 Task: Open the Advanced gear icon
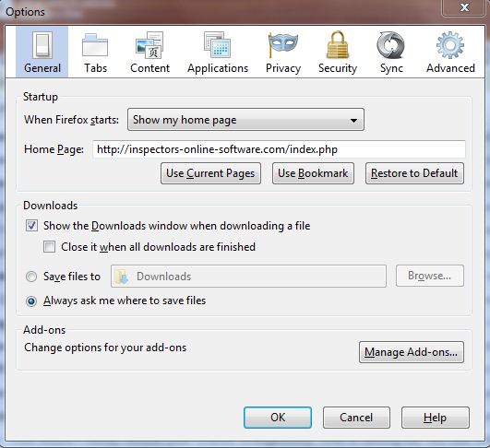pos(450,45)
